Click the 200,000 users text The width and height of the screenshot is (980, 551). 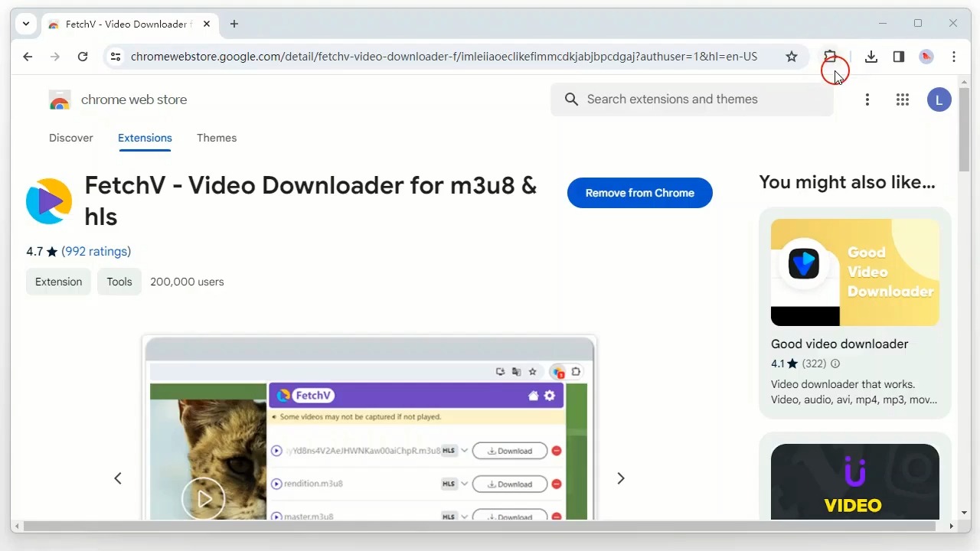187,282
